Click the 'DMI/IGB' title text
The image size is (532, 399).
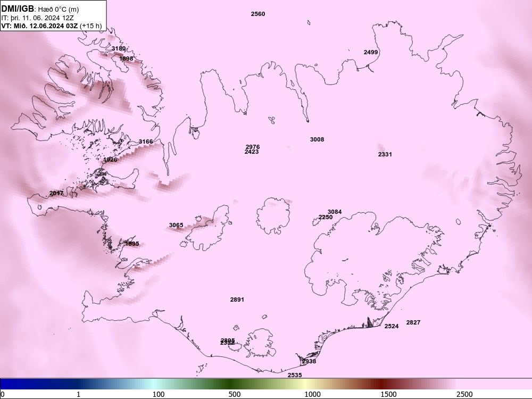point(18,9)
